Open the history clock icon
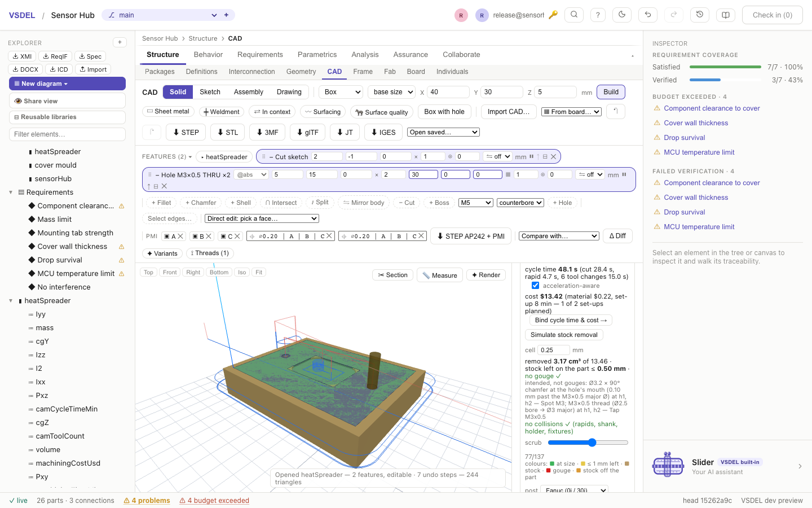 click(x=700, y=15)
